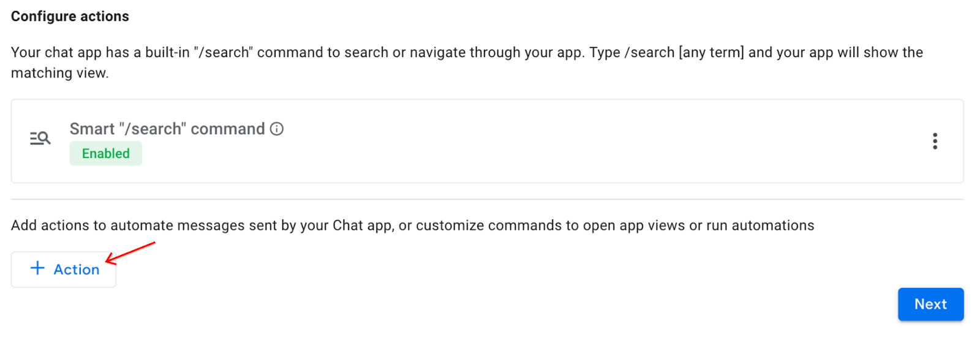
Task: Click the "Your chat app has a built-in" text
Action: click(x=100, y=53)
